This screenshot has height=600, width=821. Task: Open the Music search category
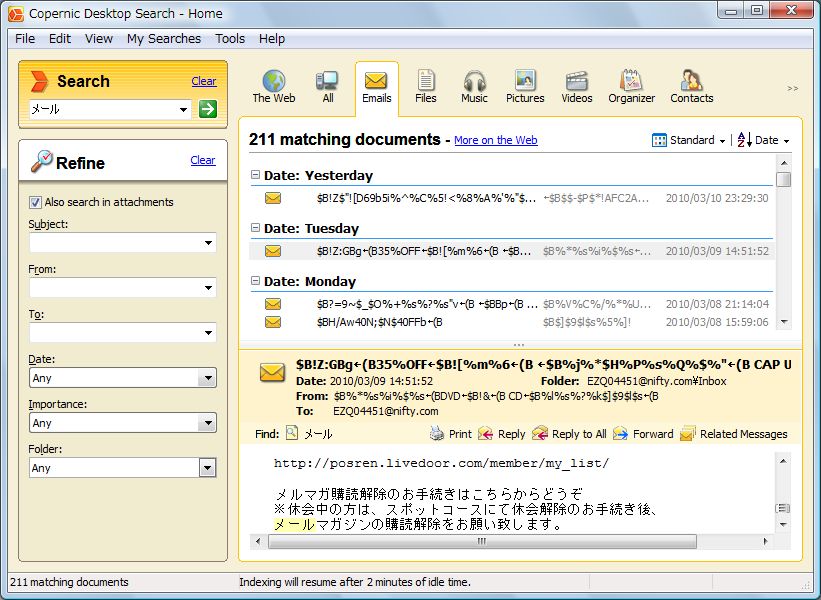coord(474,87)
